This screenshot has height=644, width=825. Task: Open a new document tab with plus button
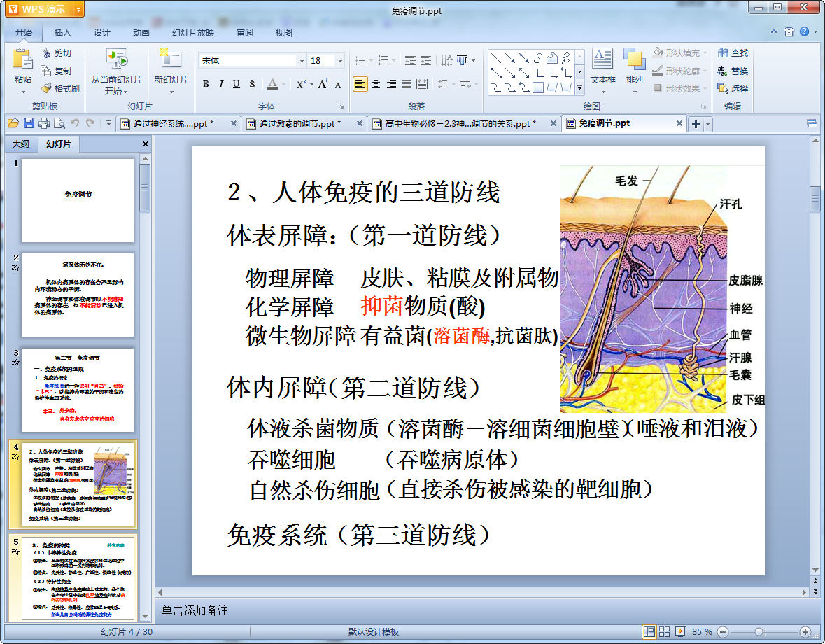click(696, 124)
